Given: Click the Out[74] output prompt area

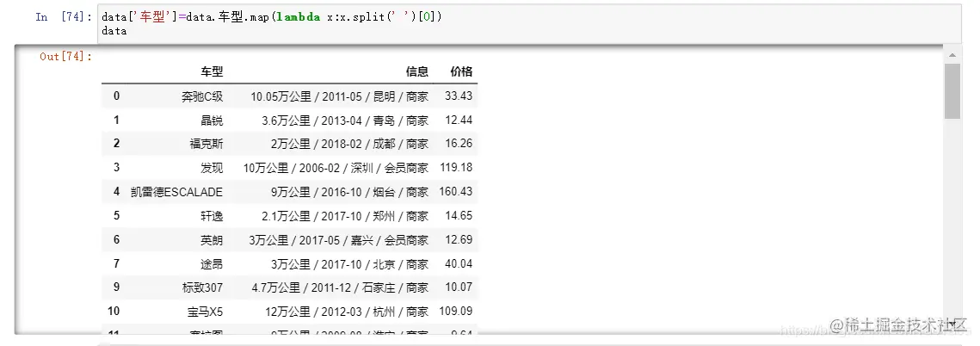Looking at the screenshot, I should (x=65, y=56).
